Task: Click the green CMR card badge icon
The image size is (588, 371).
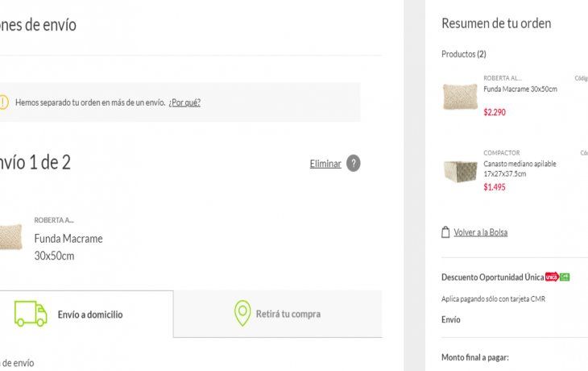Action: click(x=565, y=277)
